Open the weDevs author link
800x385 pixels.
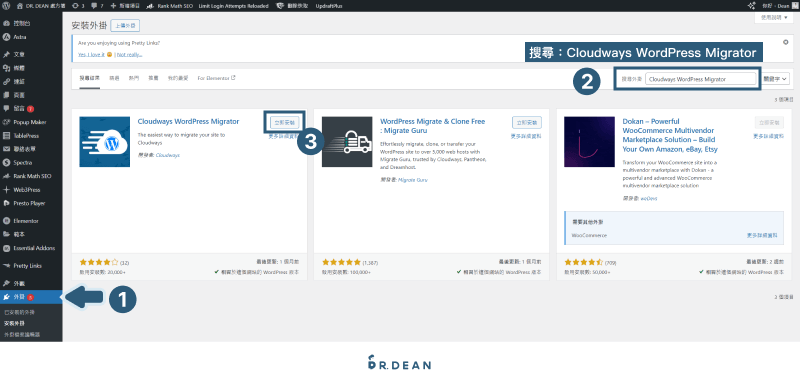(x=648, y=198)
